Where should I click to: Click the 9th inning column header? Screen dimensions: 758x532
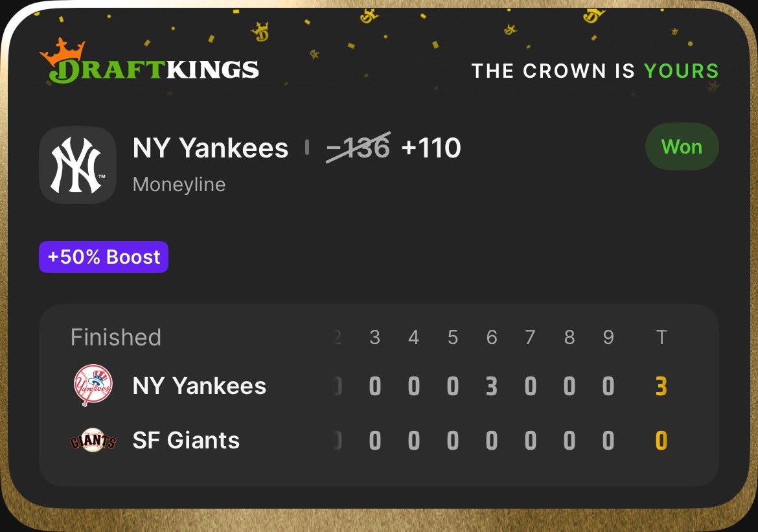(x=608, y=338)
